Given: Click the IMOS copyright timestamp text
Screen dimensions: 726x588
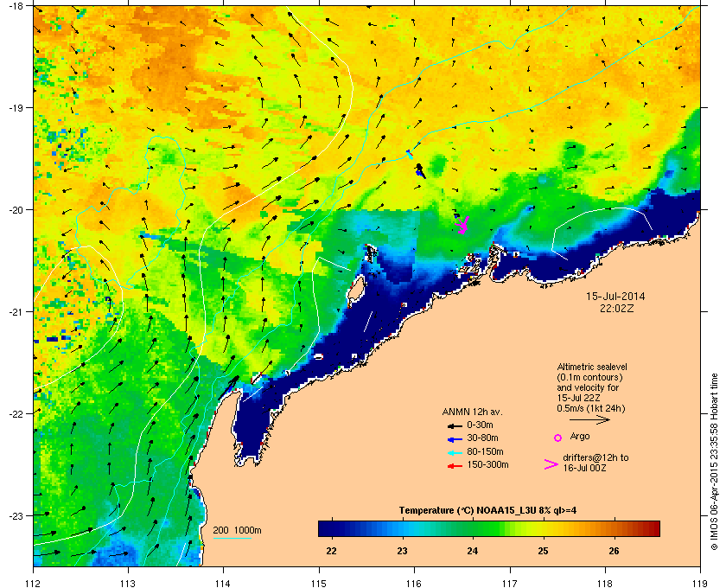Looking at the screenshot, I should [715, 463].
